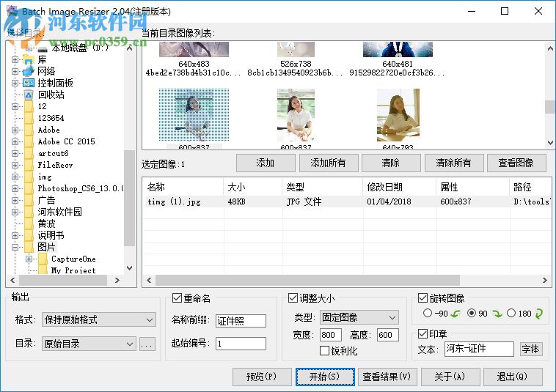Click the network (网络) icon in tree

click(x=29, y=71)
